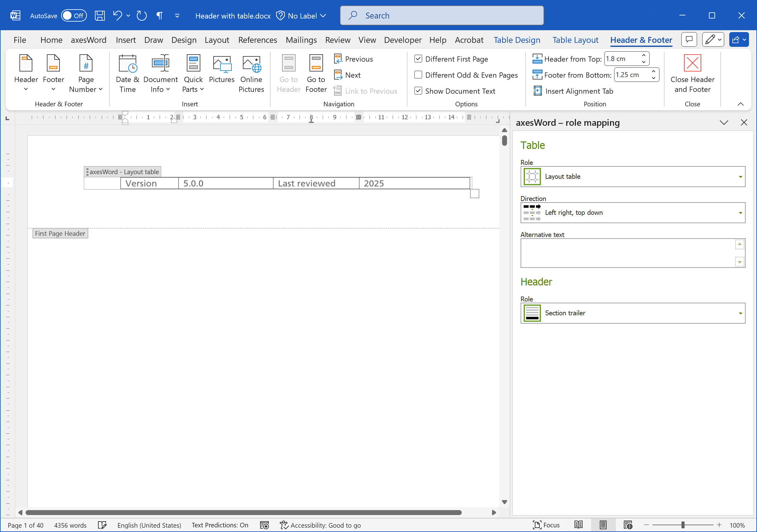This screenshot has width=757, height=532.
Task: Uncheck Show Document Text
Action: (x=418, y=91)
